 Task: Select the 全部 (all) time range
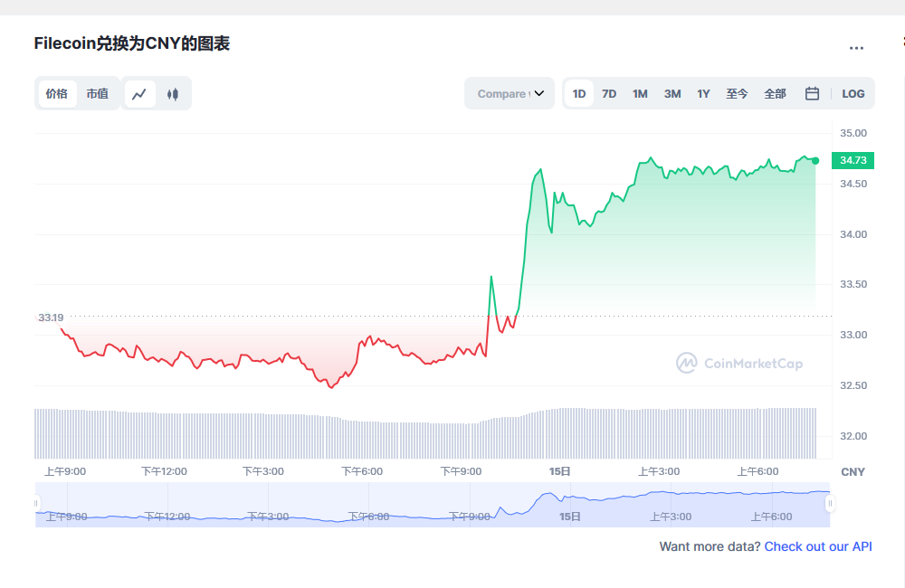775,93
